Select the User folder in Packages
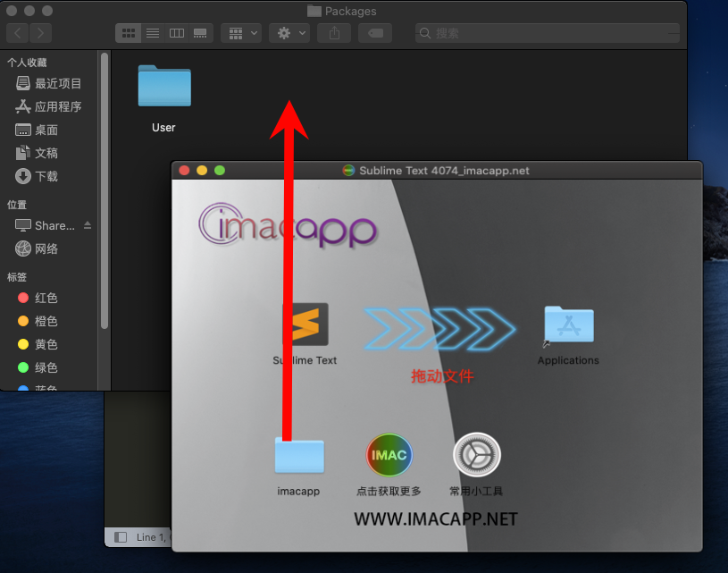This screenshot has width=728, height=573. coord(164,87)
